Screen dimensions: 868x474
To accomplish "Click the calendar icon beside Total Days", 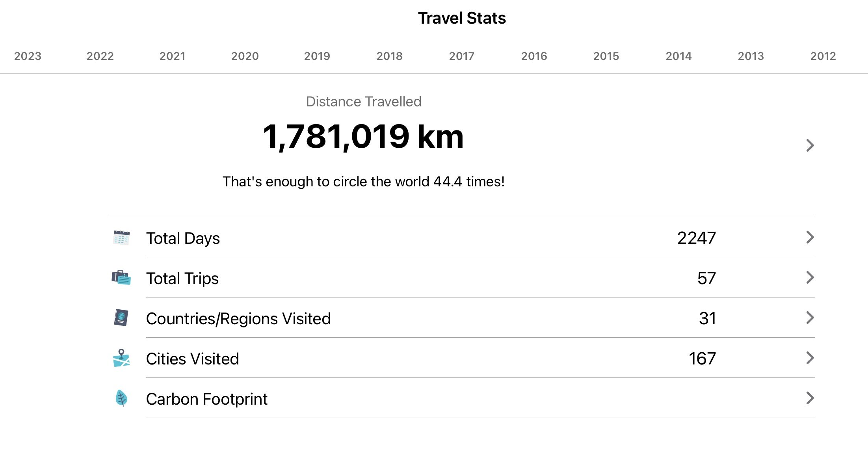I will [x=121, y=238].
